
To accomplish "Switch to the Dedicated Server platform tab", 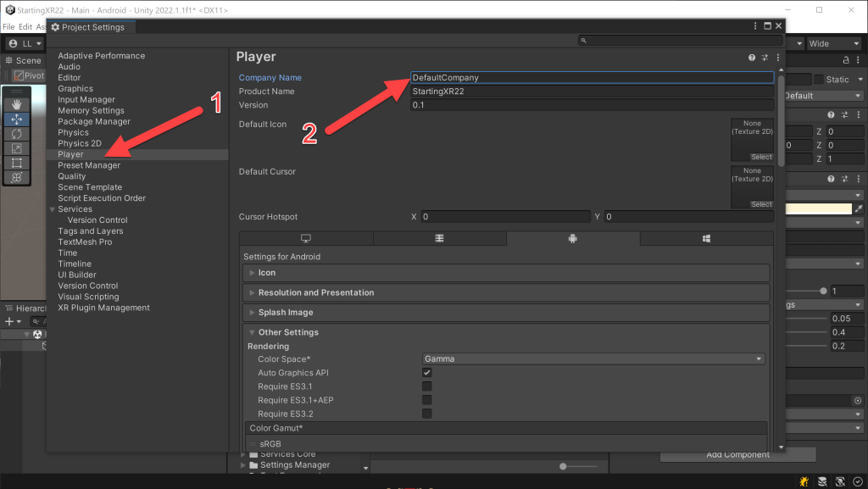I will point(440,238).
